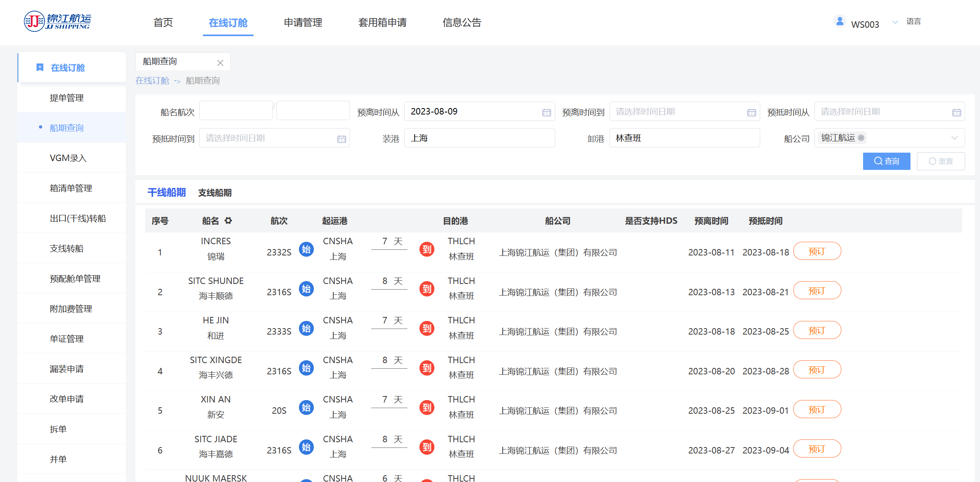980x482 pixels.
Task: Book the XIN AN 20S voyage with 预订
Action: tap(817, 409)
